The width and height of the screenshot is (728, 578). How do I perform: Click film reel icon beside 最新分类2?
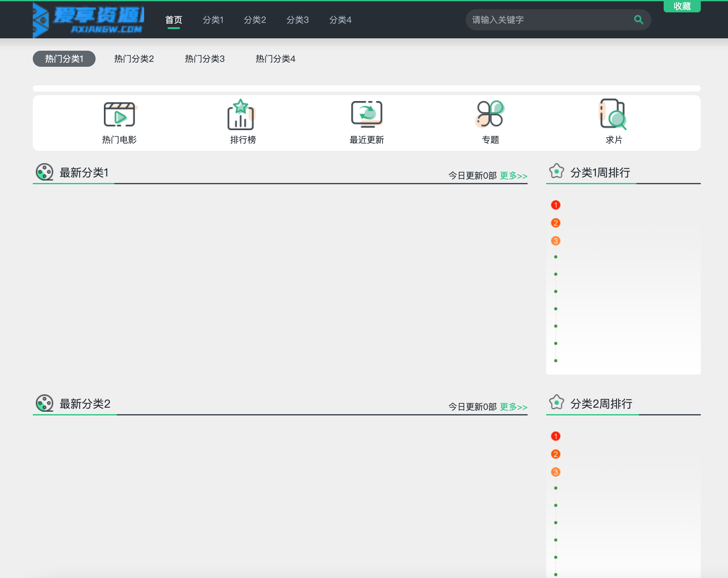(x=45, y=403)
